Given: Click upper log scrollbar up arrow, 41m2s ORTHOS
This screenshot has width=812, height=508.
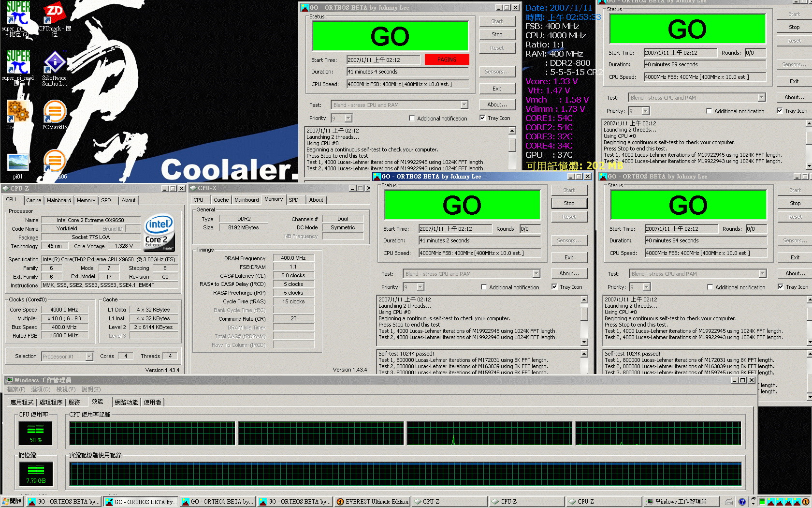Looking at the screenshot, I should point(584,300).
